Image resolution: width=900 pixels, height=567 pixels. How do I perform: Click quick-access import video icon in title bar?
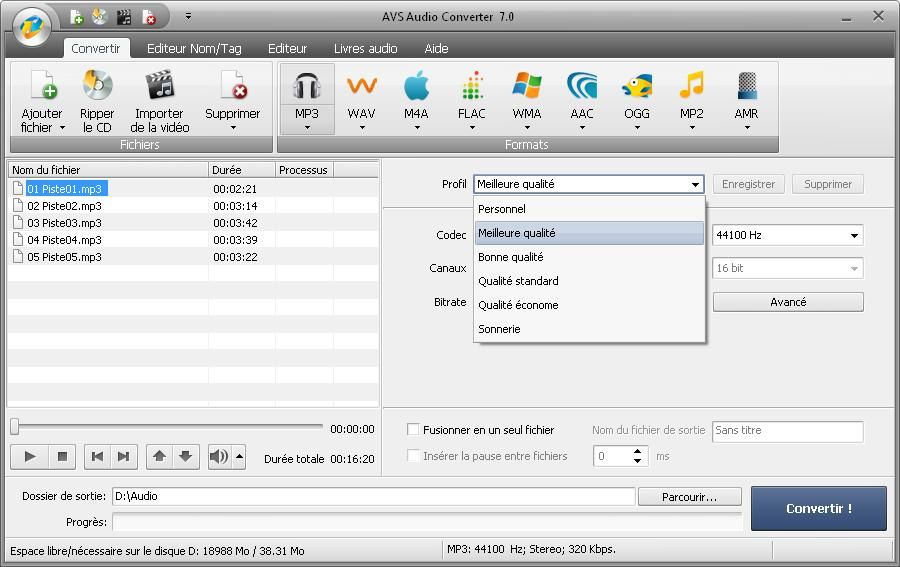(x=123, y=17)
